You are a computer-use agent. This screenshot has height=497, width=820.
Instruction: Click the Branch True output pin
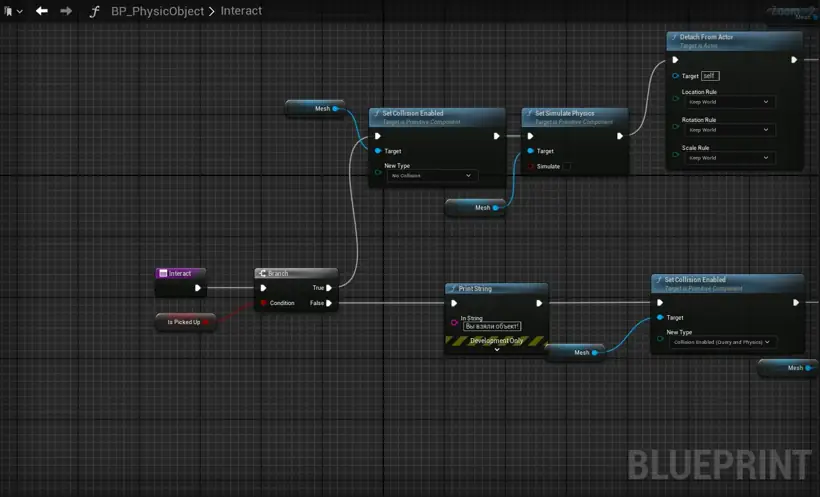pyautogui.click(x=329, y=288)
